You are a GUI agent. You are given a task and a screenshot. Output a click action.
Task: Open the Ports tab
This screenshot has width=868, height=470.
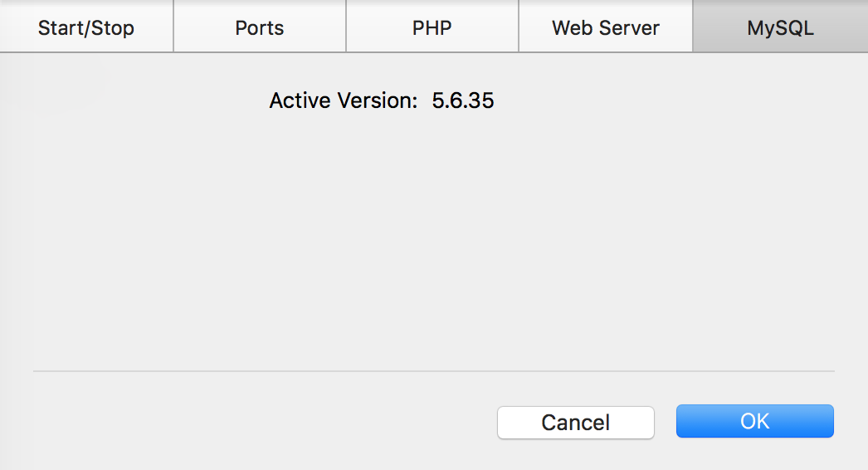tap(260, 27)
